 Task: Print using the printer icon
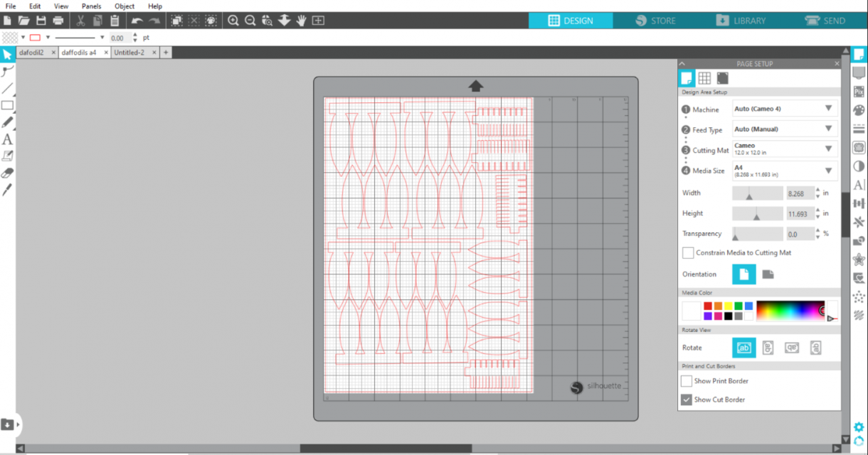[x=58, y=21]
